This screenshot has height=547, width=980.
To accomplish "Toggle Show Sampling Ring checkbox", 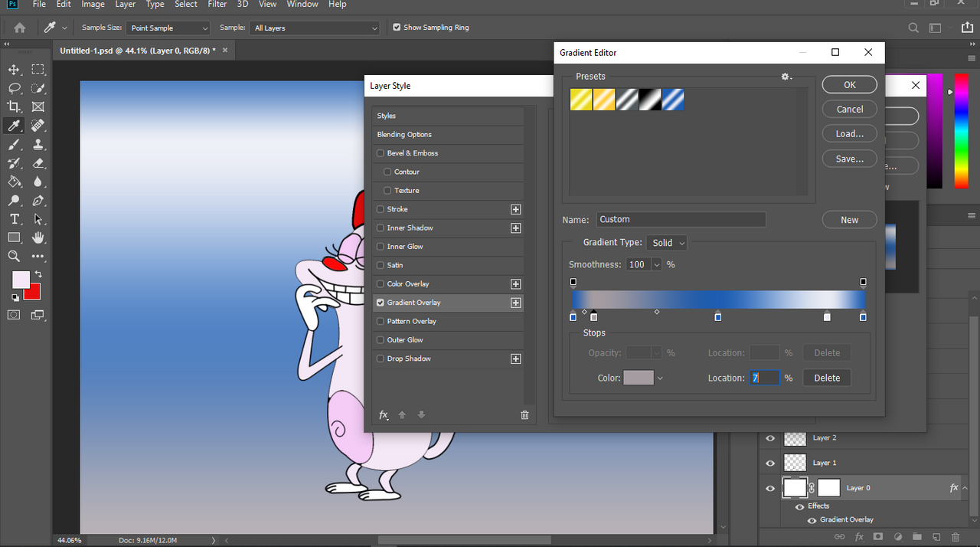I will coord(397,28).
